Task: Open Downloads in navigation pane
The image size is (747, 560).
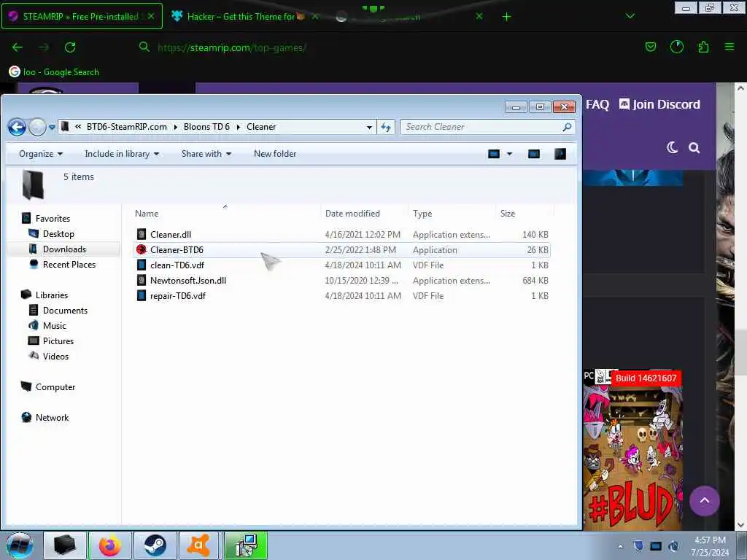Action: [x=64, y=249]
